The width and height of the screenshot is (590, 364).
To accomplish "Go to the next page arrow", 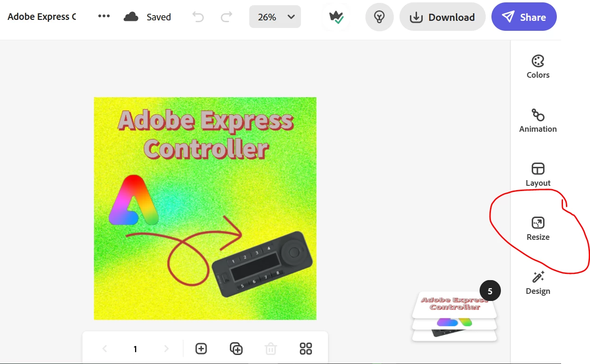I will pyautogui.click(x=166, y=349).
